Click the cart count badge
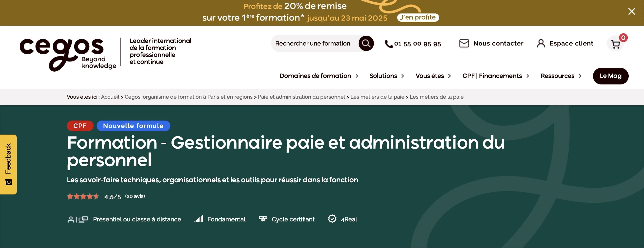644x249 pixels. click(x=623, y=38)
